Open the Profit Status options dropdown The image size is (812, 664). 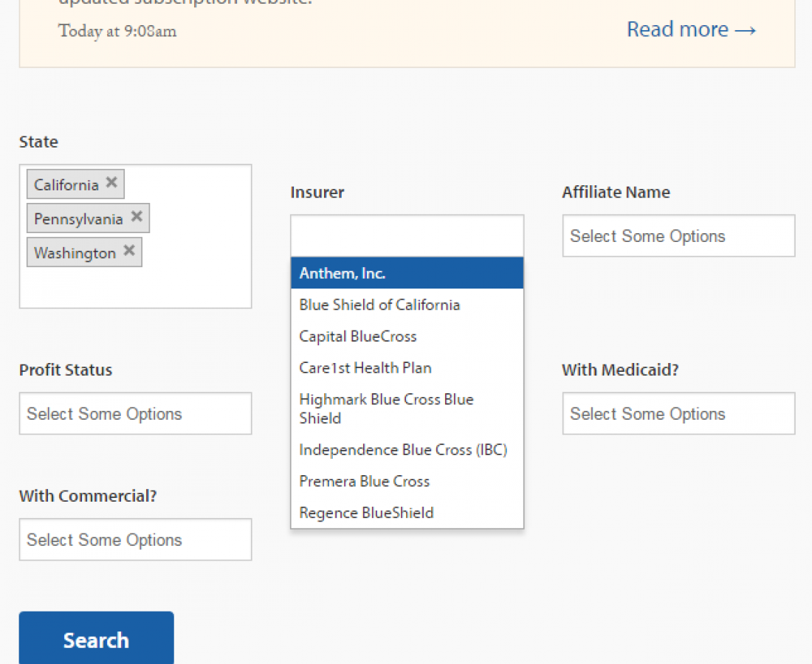[x=135, y=413]
